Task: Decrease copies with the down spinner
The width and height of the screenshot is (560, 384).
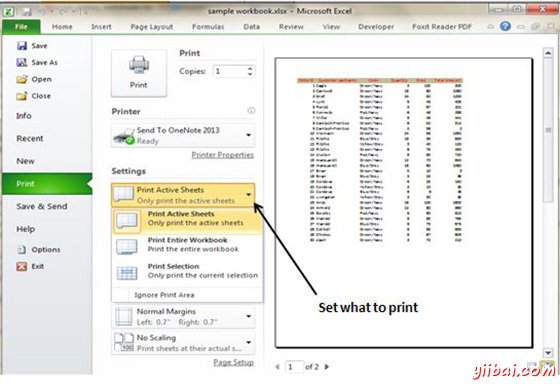Action: tap(250, 74)
